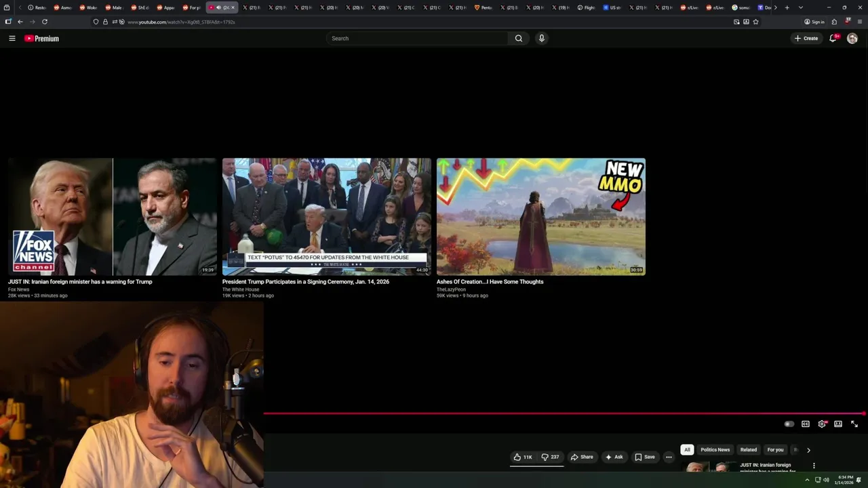The image size is (868, 488).
Task: Mute the playing tab via speaker icon
Action: [218, 7]
